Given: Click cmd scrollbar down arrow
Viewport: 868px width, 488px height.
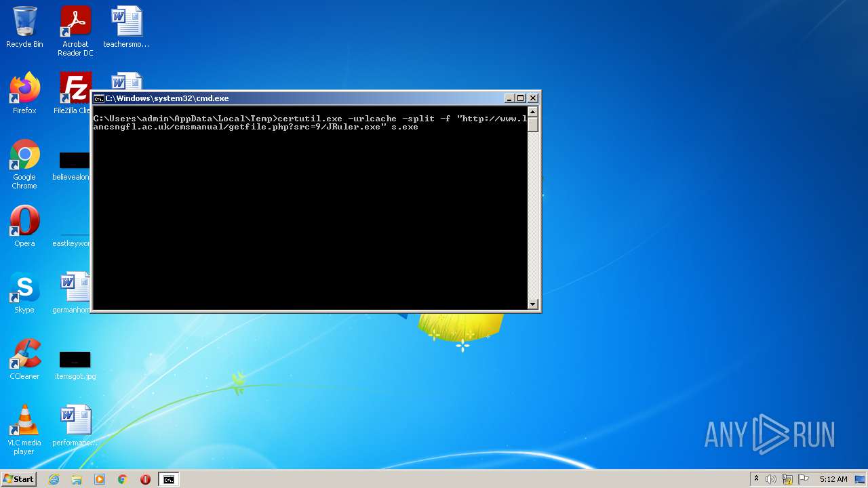Looking at the screenshot, I should point(533,304).
